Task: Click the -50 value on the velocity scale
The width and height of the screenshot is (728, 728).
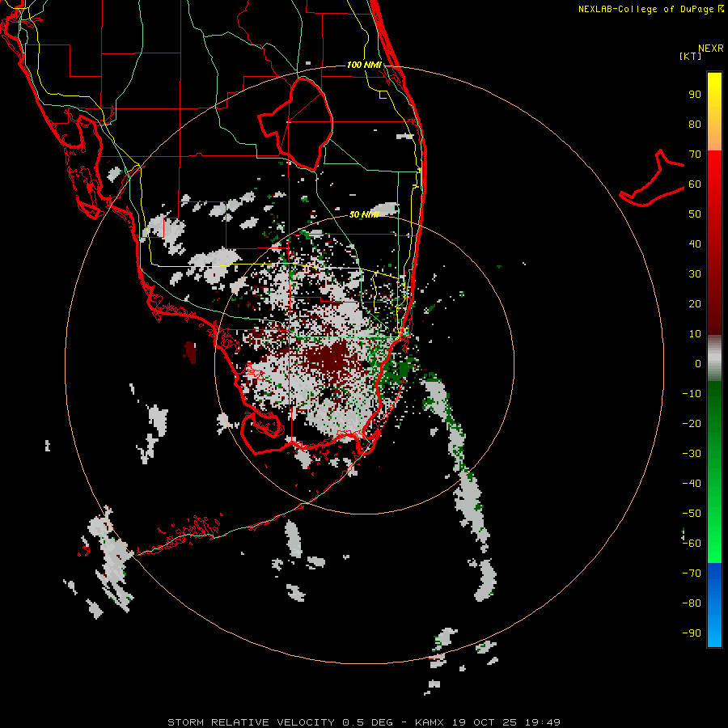Action: (x=692, y=513)
